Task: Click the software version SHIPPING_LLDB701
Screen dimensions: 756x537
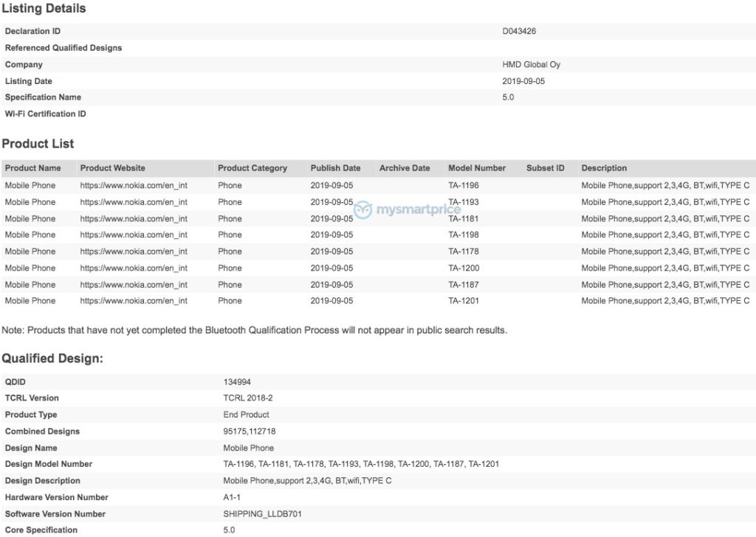Action: pyautogui.click(x=262, y=514)
